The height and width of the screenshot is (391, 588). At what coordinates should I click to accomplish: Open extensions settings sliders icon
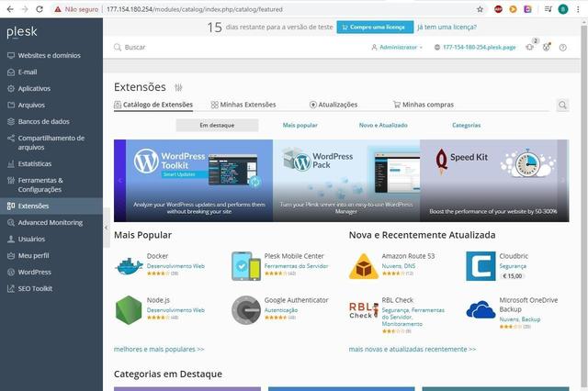click(178, 87)
